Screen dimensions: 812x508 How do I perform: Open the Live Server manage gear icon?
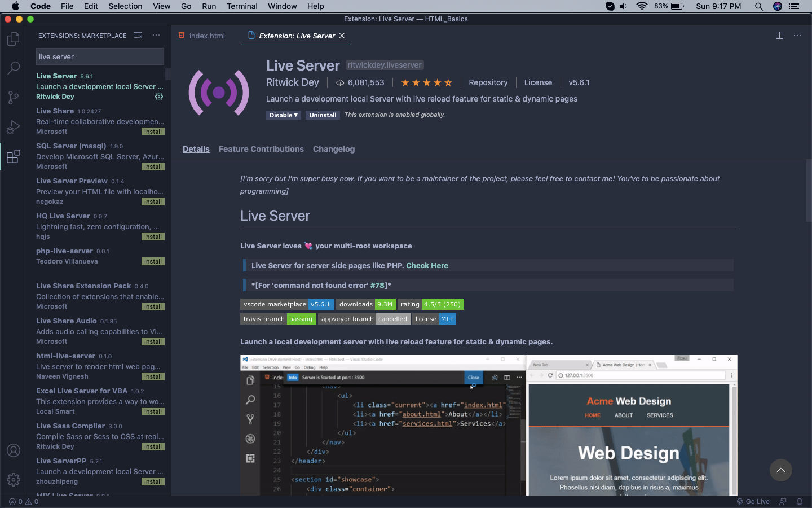[159, 97]
